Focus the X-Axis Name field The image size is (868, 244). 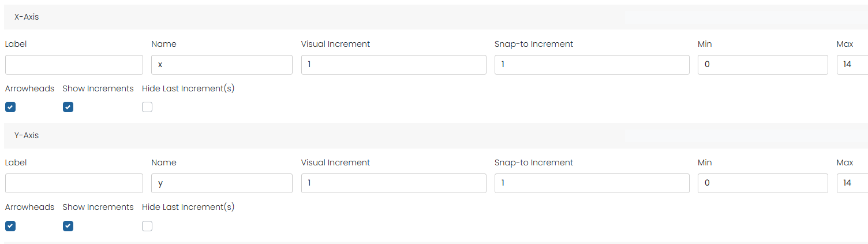[222, 65]
